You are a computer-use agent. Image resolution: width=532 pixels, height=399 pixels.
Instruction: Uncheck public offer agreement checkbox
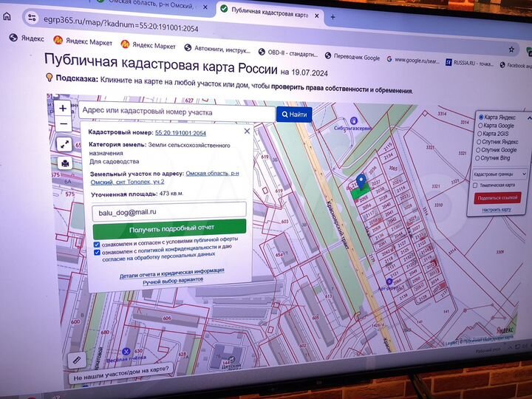[x=97, y=245]
